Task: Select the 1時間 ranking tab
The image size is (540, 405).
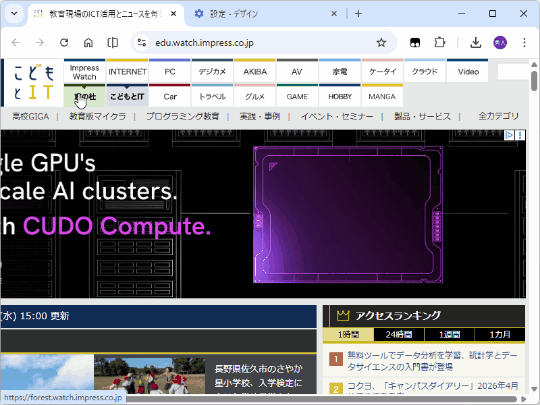Action: click(348, 334)
